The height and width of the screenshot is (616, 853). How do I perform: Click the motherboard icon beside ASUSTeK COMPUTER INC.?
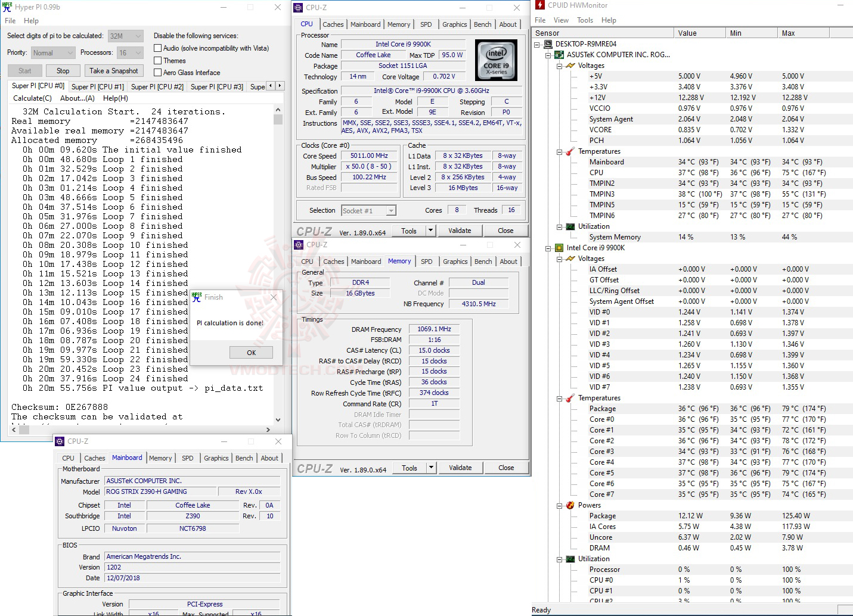pos(559,55)
